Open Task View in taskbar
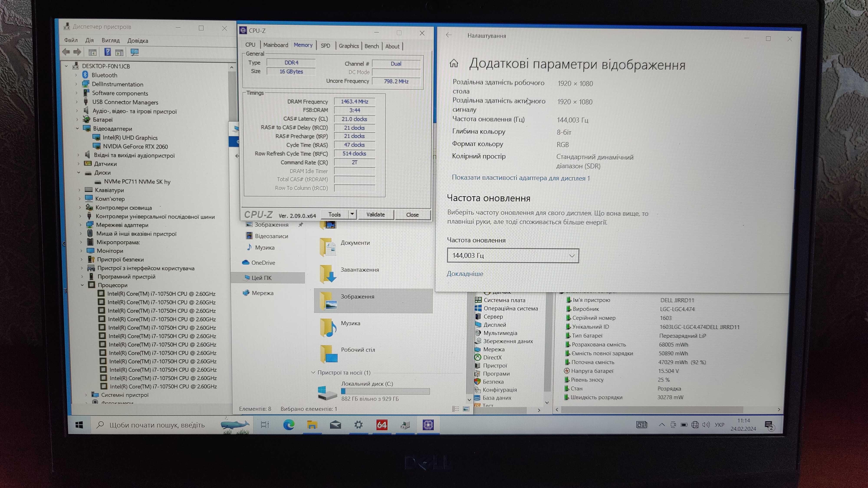868x488 pixels. pyautogui.click(x=265, y=425)
